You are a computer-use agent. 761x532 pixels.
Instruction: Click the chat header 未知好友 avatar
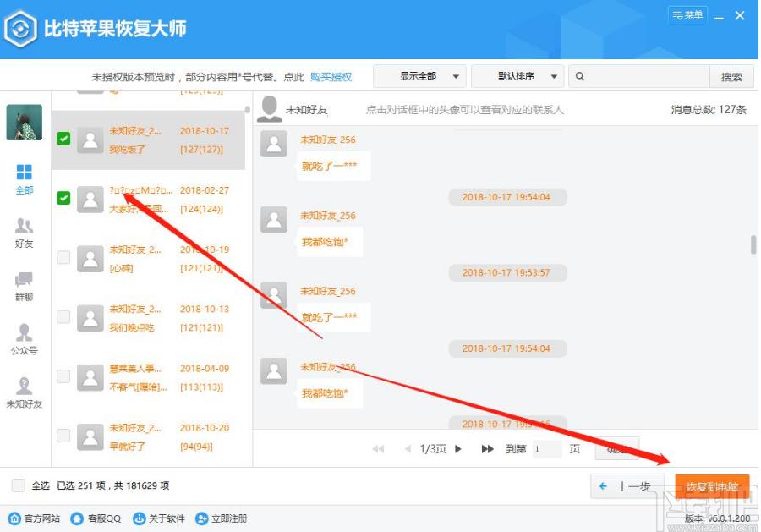(270, 109)
